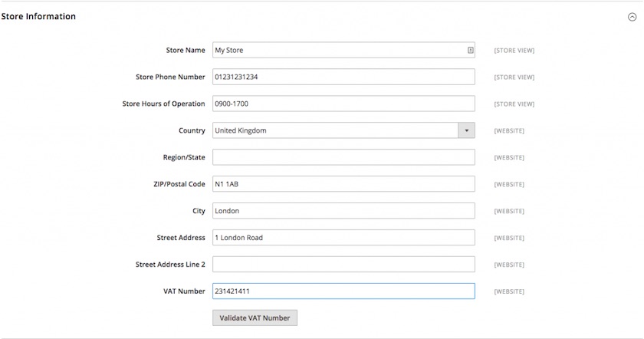Click Validate VAT Number button
This screenshot has height=339, width=644.
tap(255, 318)
